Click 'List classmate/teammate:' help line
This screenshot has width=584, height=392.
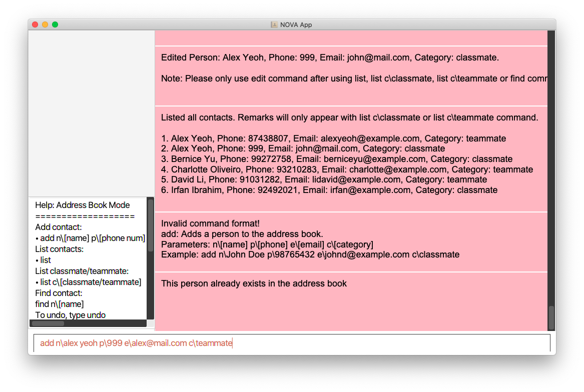coord(82,271)
